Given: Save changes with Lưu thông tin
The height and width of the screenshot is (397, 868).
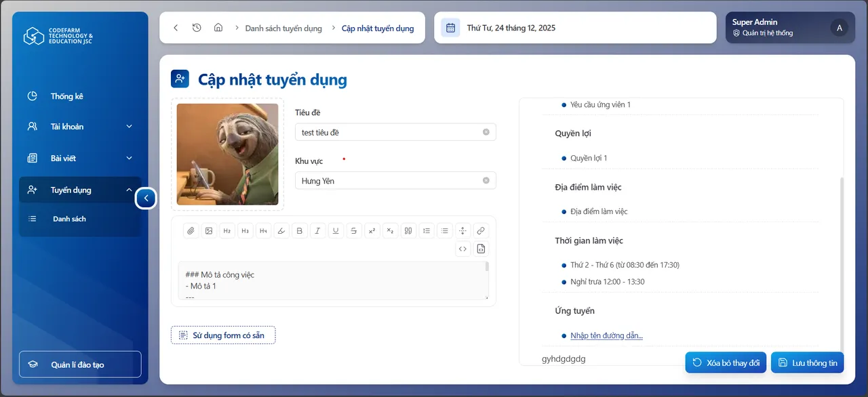Looking at the screenshot, I should click(807, 362).
